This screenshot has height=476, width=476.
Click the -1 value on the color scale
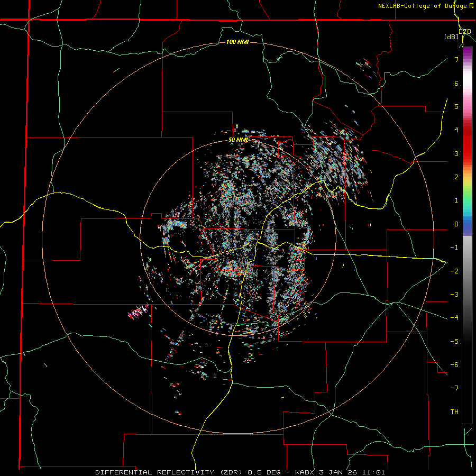(x=454, y=248)
